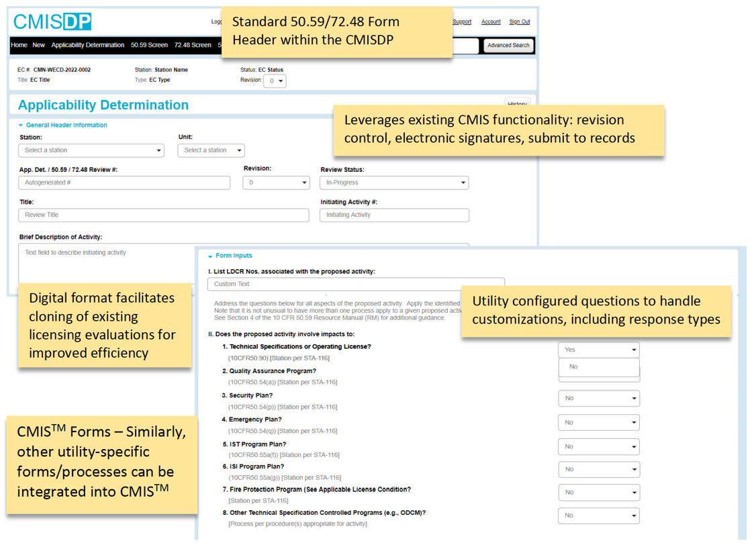The image size is (756, 549).
Task: Click the CMISDP logo
Action: [52, 21]
